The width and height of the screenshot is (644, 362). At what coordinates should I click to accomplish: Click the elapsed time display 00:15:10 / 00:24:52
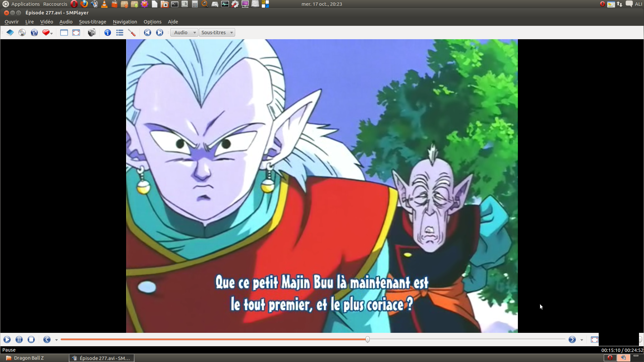click(x=622, y=350)
